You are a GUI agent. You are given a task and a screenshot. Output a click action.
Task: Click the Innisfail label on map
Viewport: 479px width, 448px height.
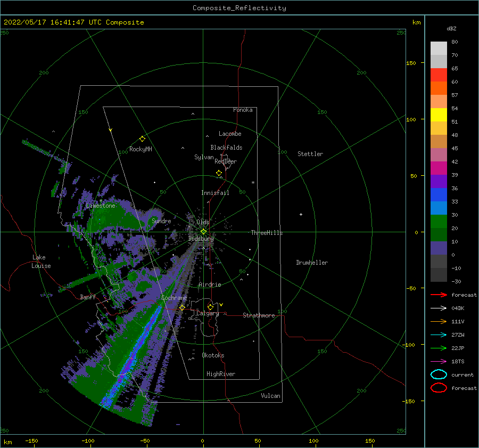[215, 193]
